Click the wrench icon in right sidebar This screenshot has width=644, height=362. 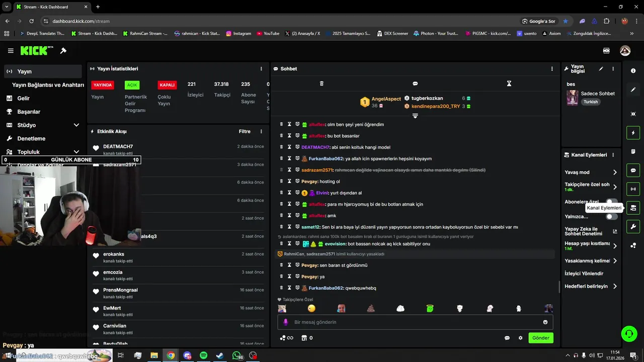click(633, 226)
